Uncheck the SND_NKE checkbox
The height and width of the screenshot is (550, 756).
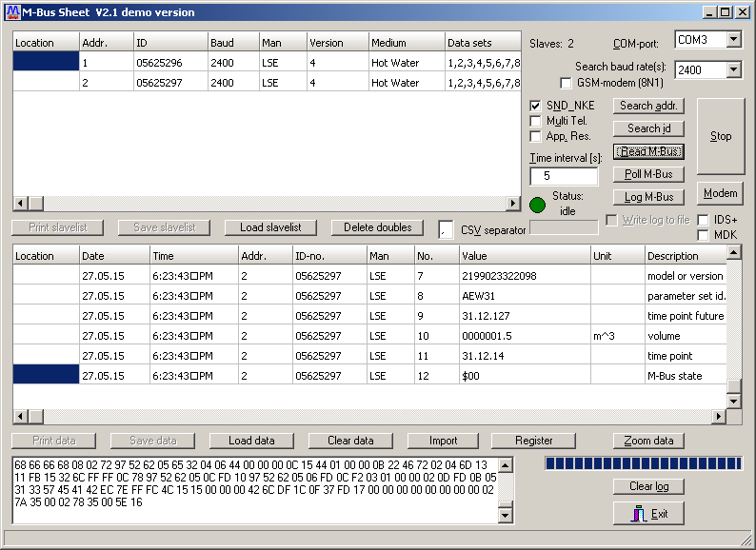point(536,106)
